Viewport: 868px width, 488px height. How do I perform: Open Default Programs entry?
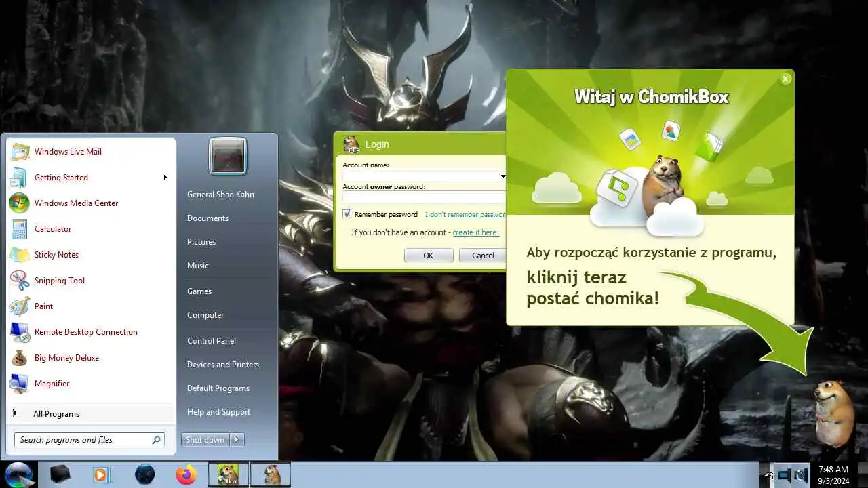tap(218, 388)
